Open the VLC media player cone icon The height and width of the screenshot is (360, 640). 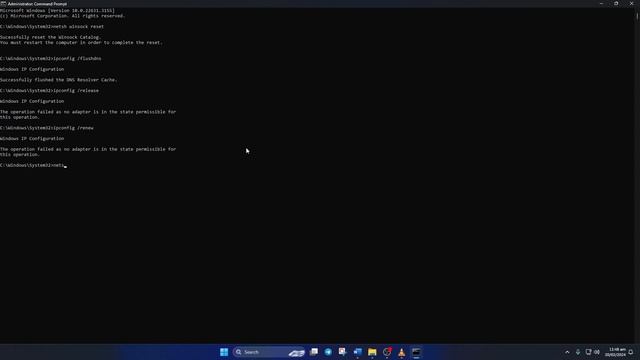tap(402, 352)
